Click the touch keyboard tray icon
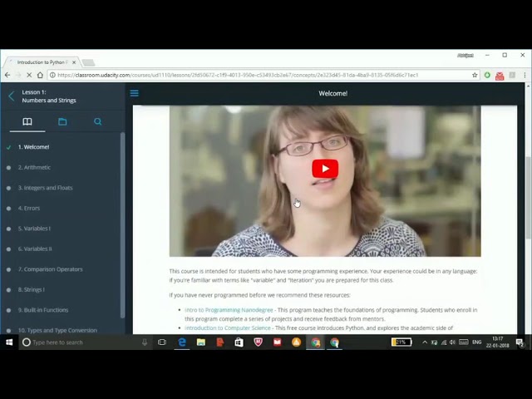Viewport: 532px width, 399px height. pyautogui.click(x=464, y=342)
